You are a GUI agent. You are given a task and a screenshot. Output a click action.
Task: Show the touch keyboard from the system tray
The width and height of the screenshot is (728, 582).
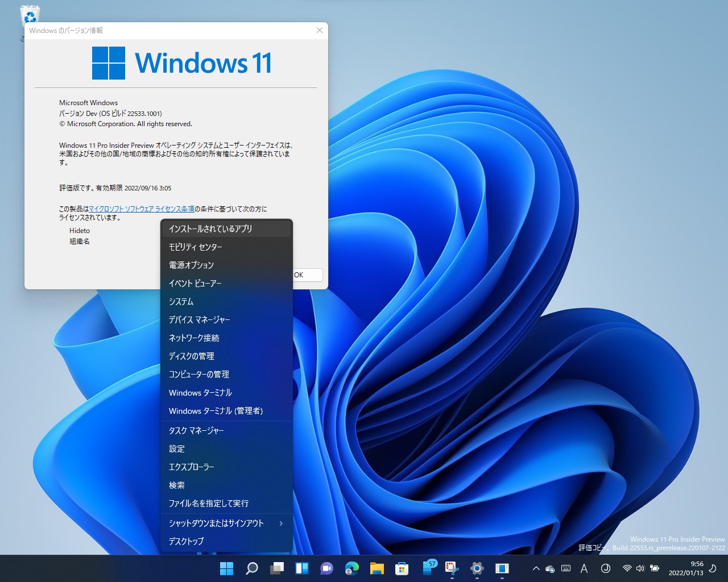point(566,569)
